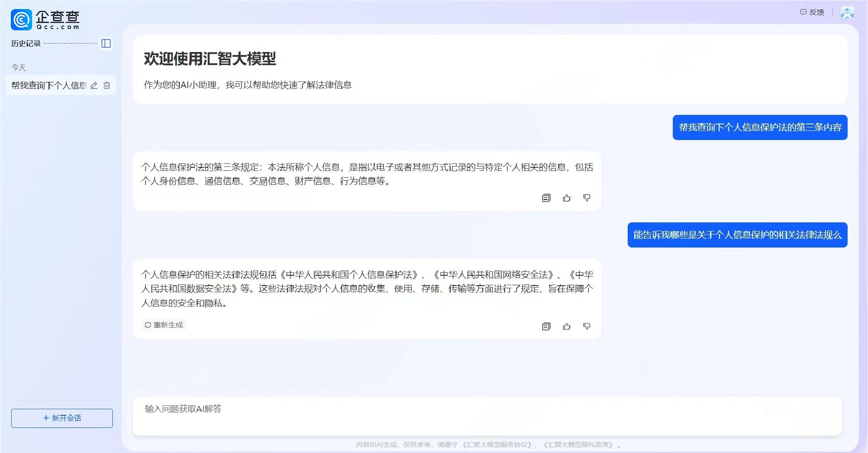Copy the second AI answer
The width and height of the screenshot is (868, 453).
(x=546, y=326)
